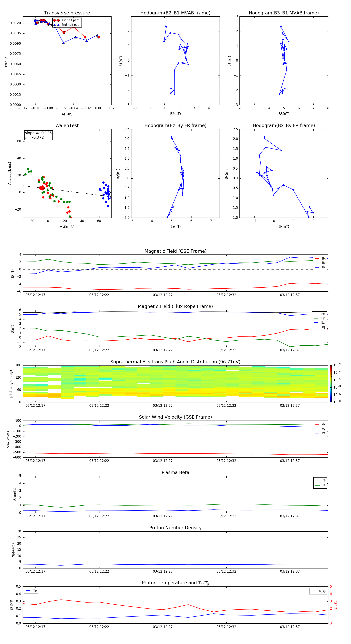Image resolution: width=351 pixels, height=644 pixels.
Task: Click the 'Transverse pressure' plot title
Action: point(67,13)
